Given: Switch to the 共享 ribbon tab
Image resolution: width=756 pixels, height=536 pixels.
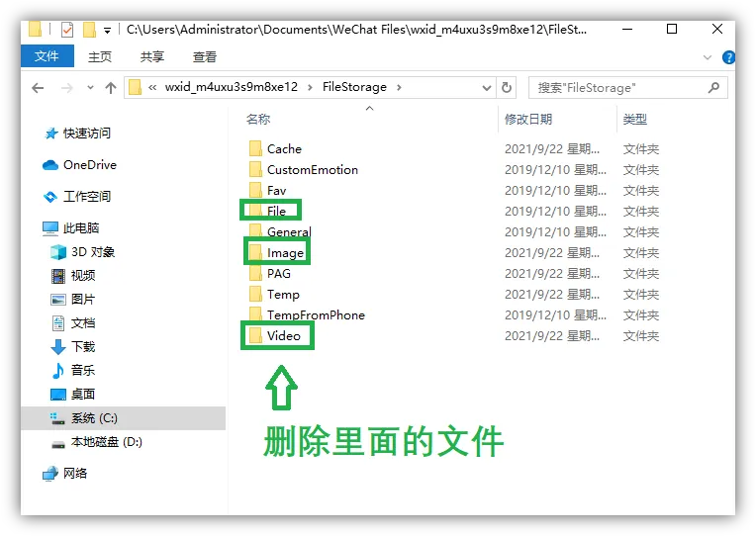Looking at the screenshot, I should [x=152, y=57].
